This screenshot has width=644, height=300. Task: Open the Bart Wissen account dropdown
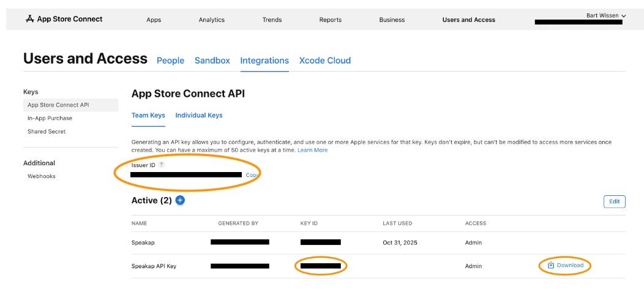(x=606, y=16)
